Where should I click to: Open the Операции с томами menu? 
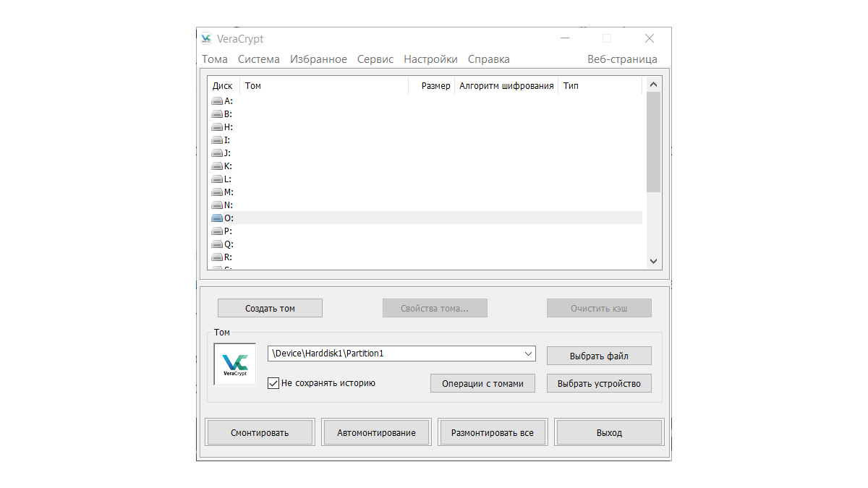tap(482, 383)
